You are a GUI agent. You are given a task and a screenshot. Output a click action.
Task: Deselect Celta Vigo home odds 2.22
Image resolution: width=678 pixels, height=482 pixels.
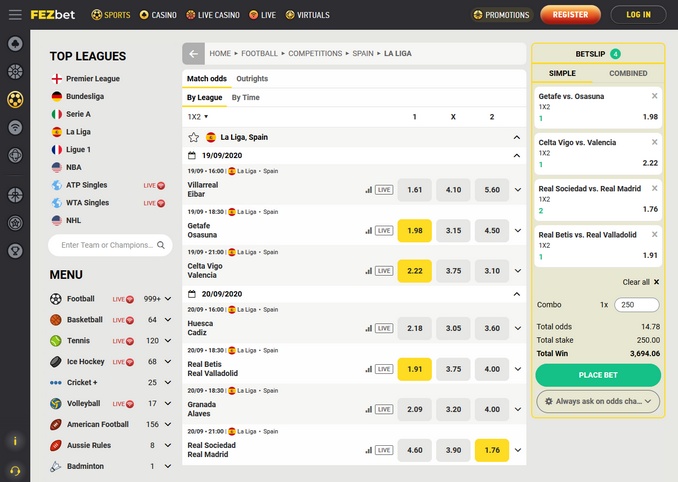415,271
